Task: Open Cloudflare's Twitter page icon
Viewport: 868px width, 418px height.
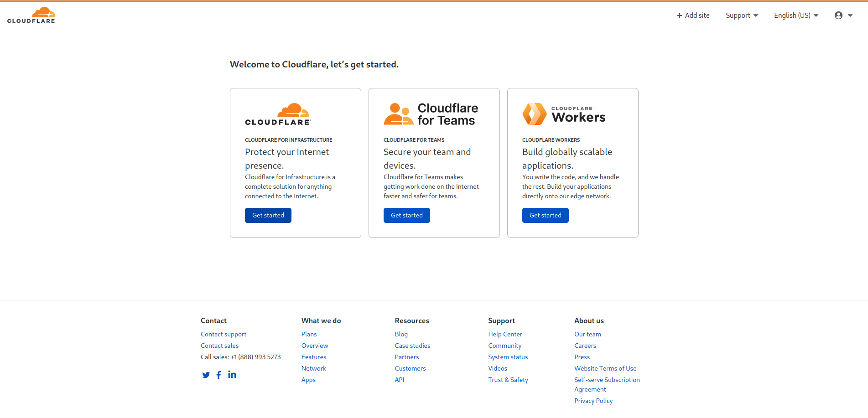Action: tap(206, 375)
